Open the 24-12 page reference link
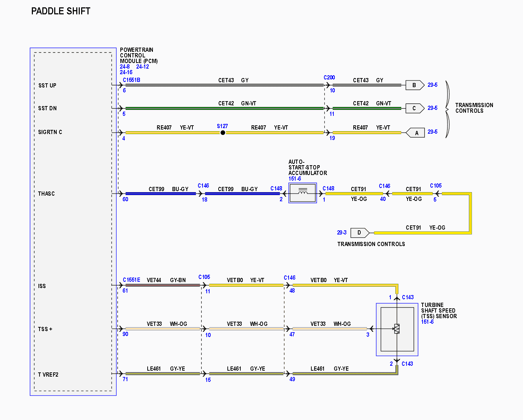The width and height of the screenshot is (523, 420). [143, 66]
